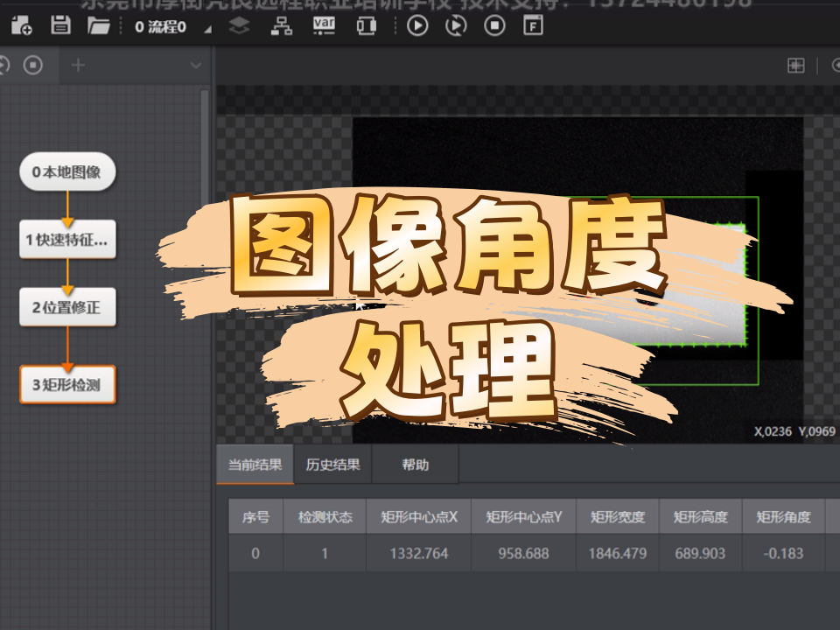Switch to the '历史结果' tab
The width and height of the screenshot is (840, 630).
332,465
